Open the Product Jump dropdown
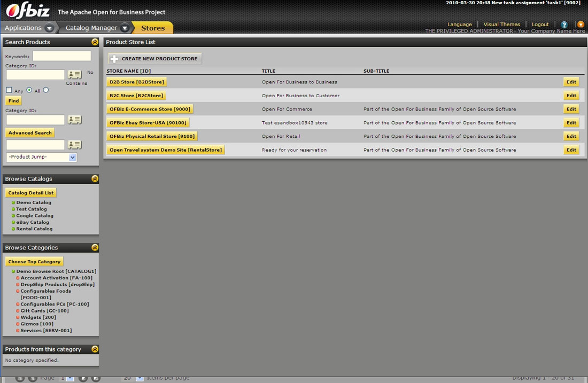This screenshot has height=383, width=588. pyautogui.click(x=41, y=157)
